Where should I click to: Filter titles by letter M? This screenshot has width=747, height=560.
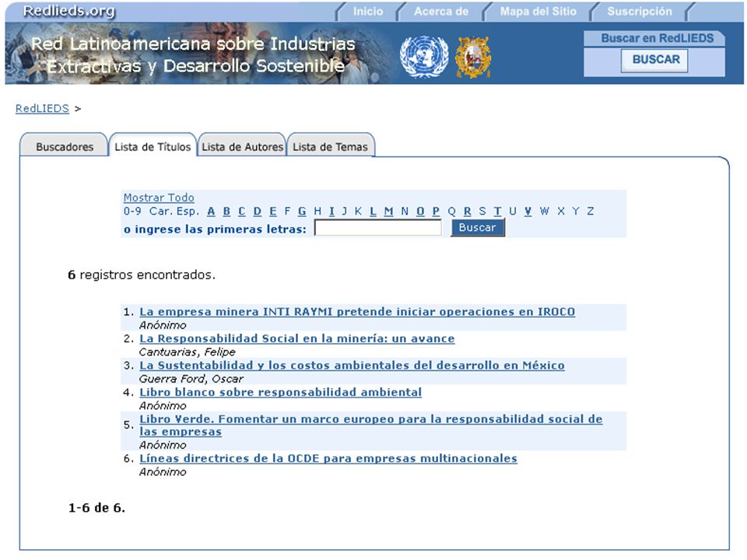[x=389, y=212]
